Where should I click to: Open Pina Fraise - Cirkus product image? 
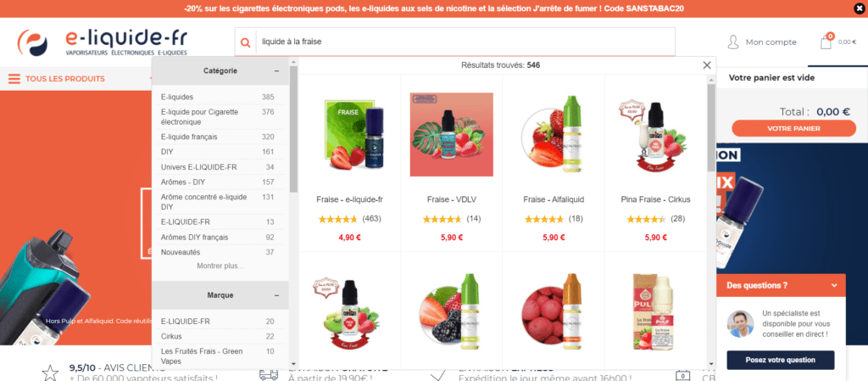pyautogui.click(x=655, y=137)
